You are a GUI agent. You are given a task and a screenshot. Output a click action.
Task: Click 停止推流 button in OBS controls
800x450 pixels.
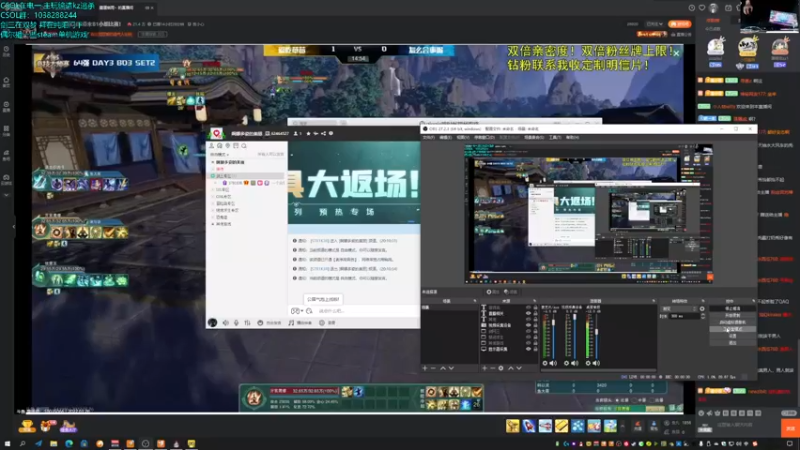(x=732, y=309)
